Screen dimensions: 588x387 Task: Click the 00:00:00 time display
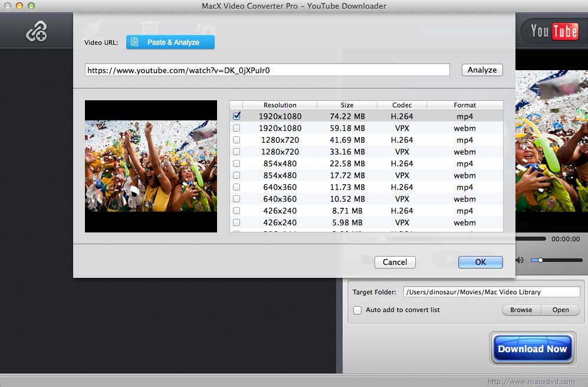click(566, 239)
